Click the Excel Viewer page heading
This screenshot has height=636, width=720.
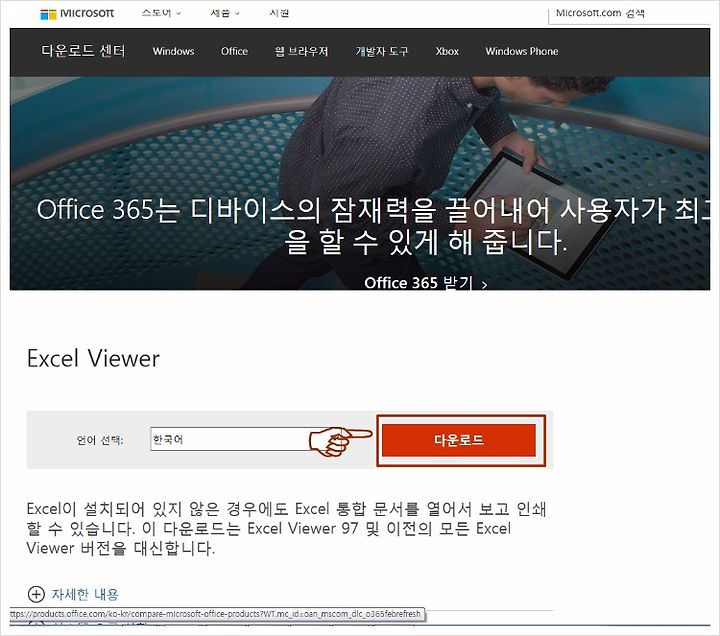tap(93, 359)
